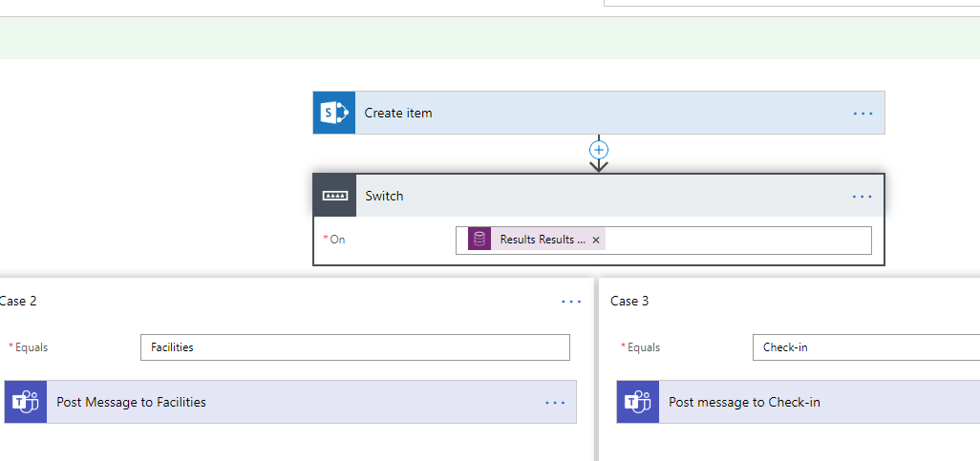Image resolution: width=980 pixels, height=461 pixels.
Task: Click Teams icon on Post Message to Facilities
Action: tap(26, 402)
